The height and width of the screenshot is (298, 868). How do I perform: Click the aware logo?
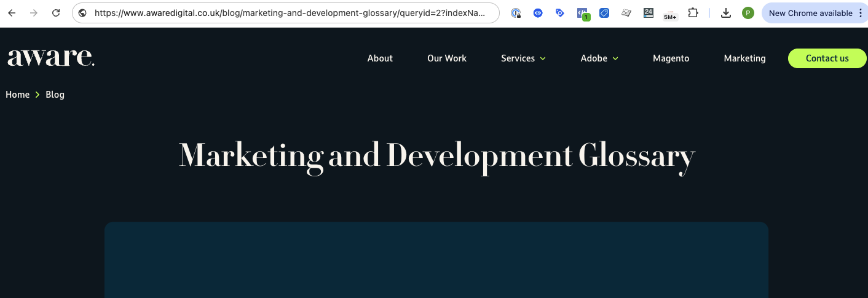[x=51, y=58]
